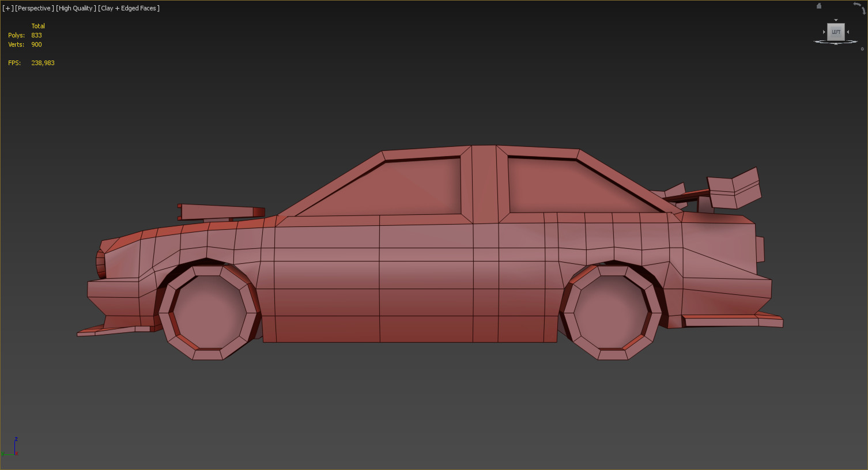
Task: Click the Verts count value 900
Action: 37,44
